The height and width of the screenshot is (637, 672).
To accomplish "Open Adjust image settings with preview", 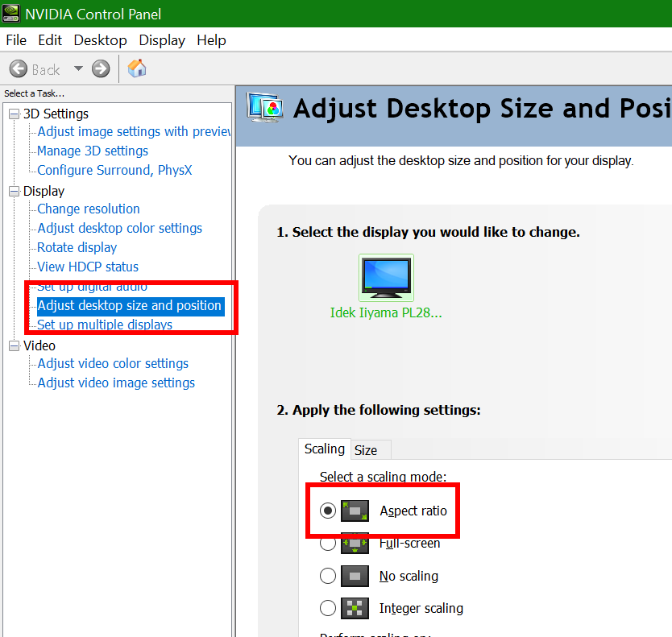I will point(134,131).
